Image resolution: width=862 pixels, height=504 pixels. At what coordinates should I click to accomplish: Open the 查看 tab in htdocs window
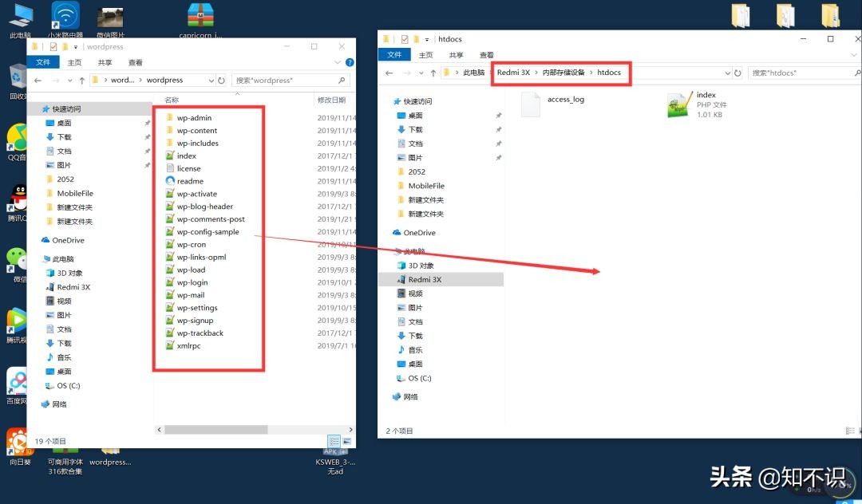click(487, 55)
